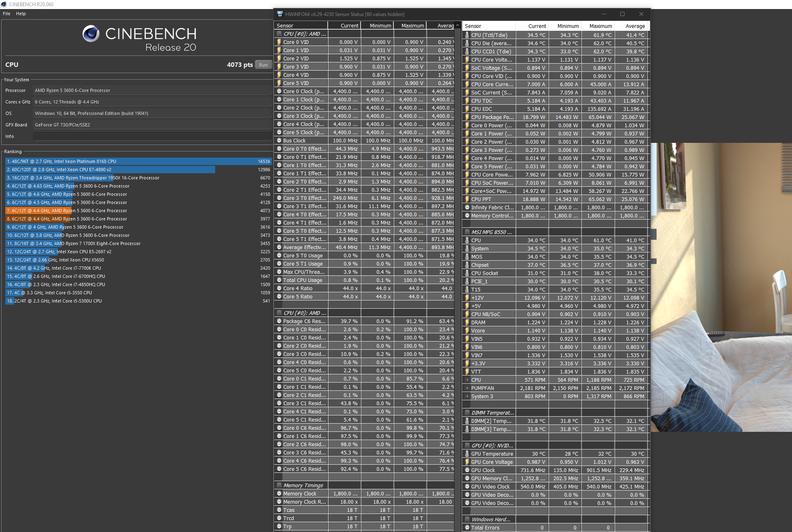Image resolution: width=792 pixels, height=532 pixels.
Task: Click the clock icon next to Bus Clock
Action: [280, 140]
